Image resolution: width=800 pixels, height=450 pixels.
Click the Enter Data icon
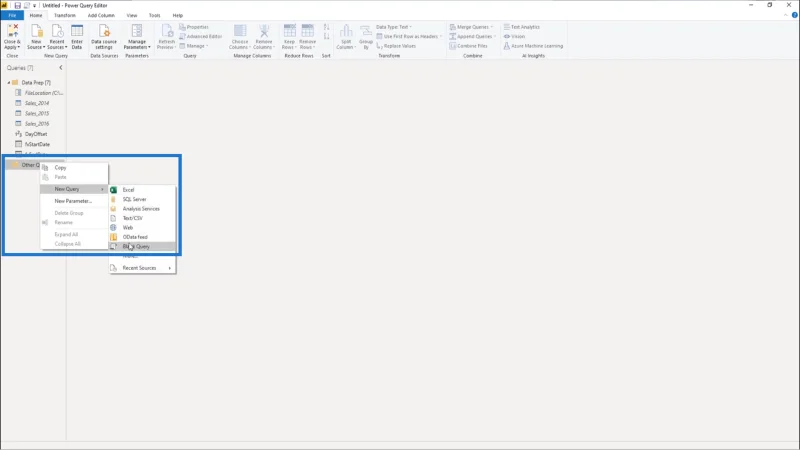(x=77, y=31)
